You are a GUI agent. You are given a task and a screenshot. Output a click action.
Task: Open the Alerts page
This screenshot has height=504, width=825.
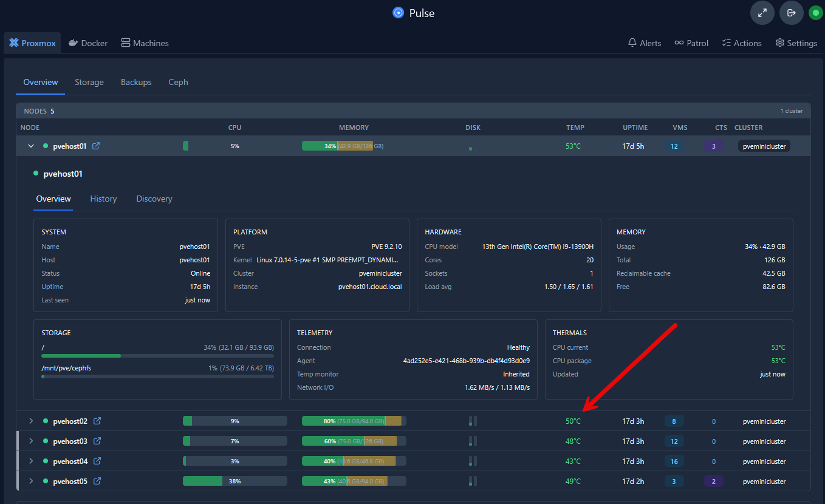(x=645, y=43)
